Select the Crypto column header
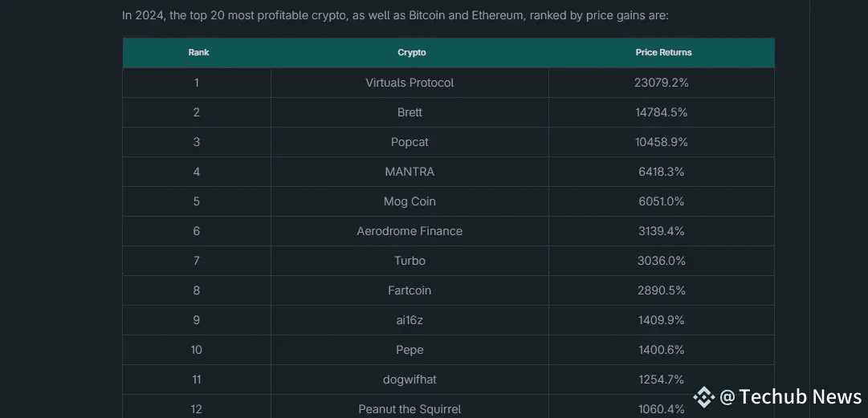Screen dimensions: 868x418 coord(411,52)
